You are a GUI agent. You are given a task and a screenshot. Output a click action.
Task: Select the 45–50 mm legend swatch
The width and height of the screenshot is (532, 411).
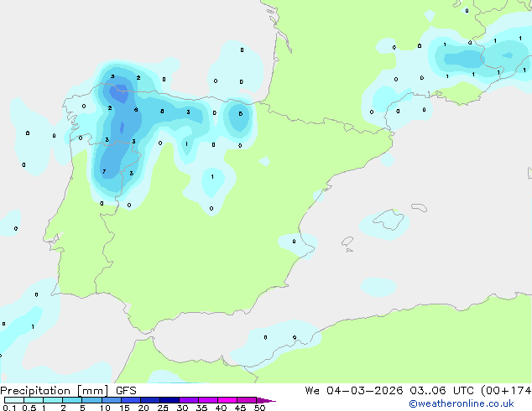click(247, 400)
